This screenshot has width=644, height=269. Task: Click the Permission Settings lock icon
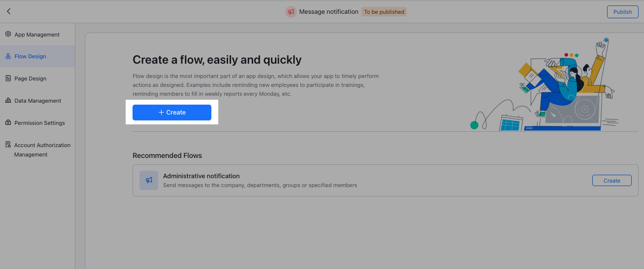coord(8,123)
